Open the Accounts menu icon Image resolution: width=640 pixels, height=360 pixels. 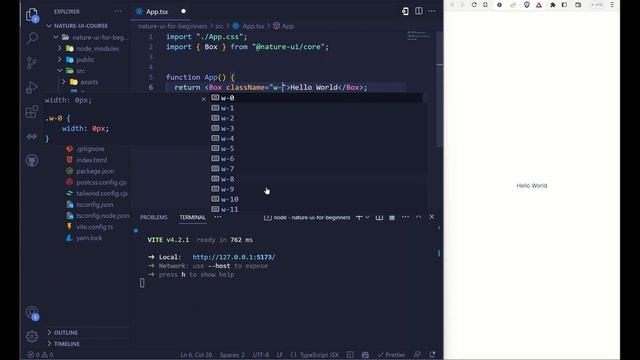(32, 313)
